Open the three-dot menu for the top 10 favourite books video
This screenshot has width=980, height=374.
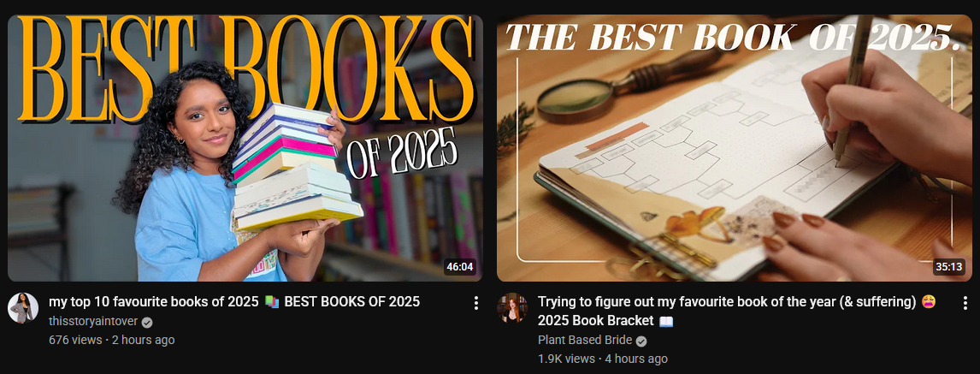[x=475, y=303]
